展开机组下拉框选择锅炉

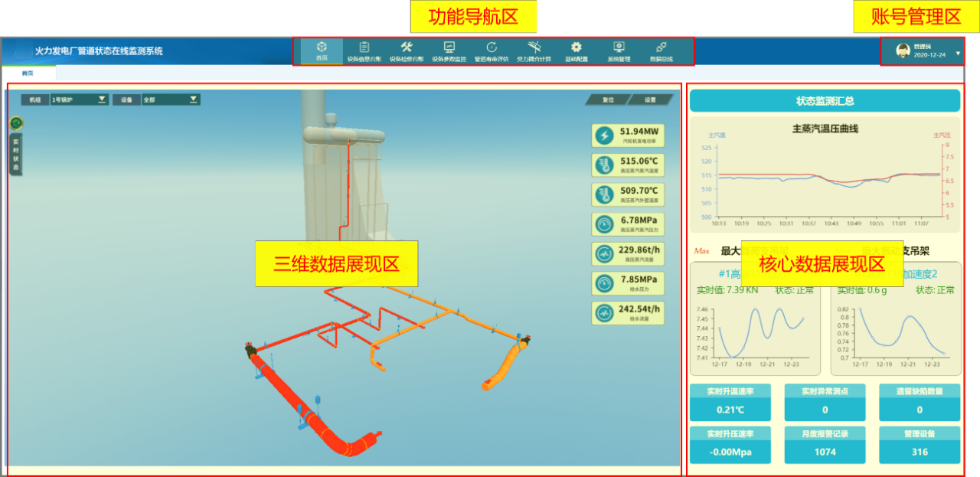pyautogui.click(x=102, y=100)
